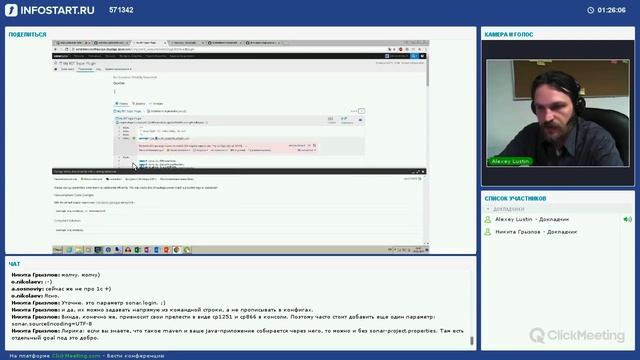This screenshot has height=360, width=640.
Task: Click the browser back arrow
Action: [x=56, y=49]
